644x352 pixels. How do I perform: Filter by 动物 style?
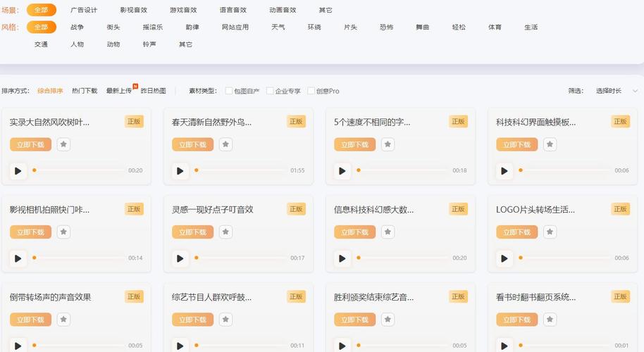[x=113, y=44]
